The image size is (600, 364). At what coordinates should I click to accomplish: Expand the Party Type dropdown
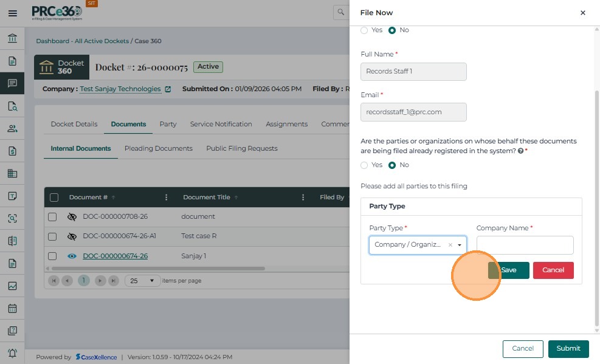[460, 245]
